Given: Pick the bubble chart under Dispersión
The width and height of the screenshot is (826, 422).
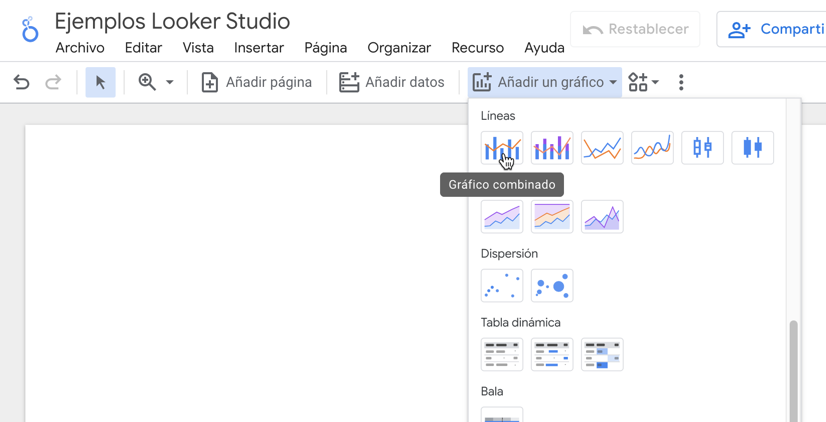Looking at the screenshot, I should (552, 286).
